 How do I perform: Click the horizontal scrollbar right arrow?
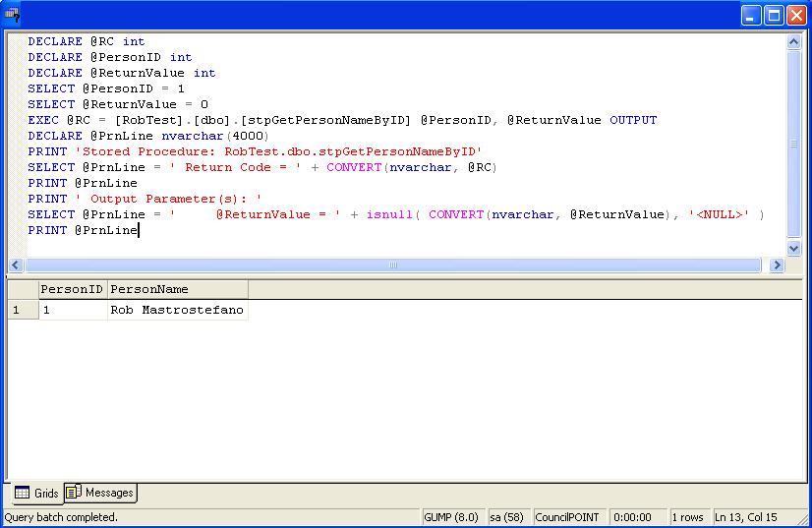(778, 265)
